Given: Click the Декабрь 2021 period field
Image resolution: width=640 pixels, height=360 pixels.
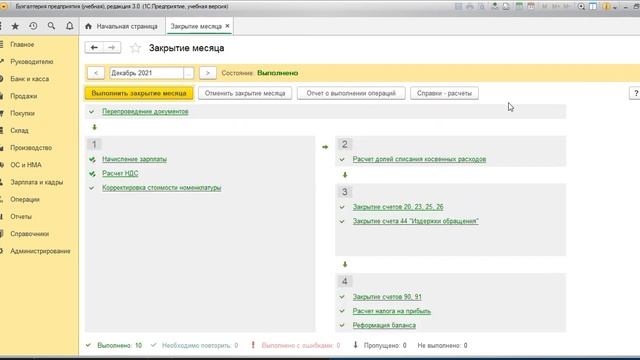Looking at the screenshot, I should pos(147,73).
